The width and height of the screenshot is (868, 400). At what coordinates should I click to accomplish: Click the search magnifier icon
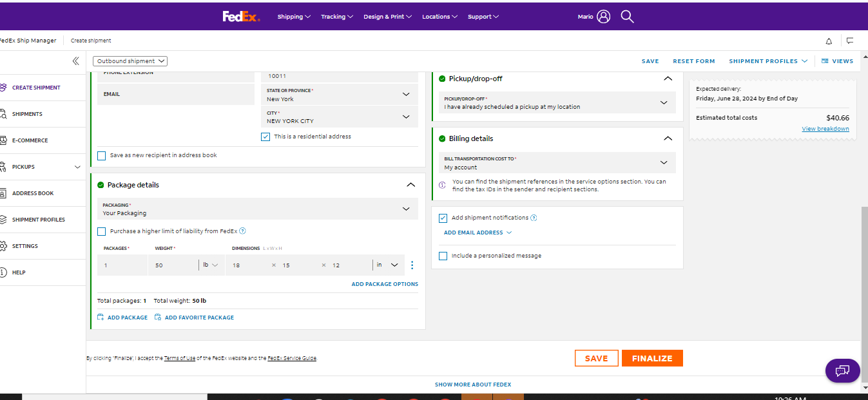627,17
